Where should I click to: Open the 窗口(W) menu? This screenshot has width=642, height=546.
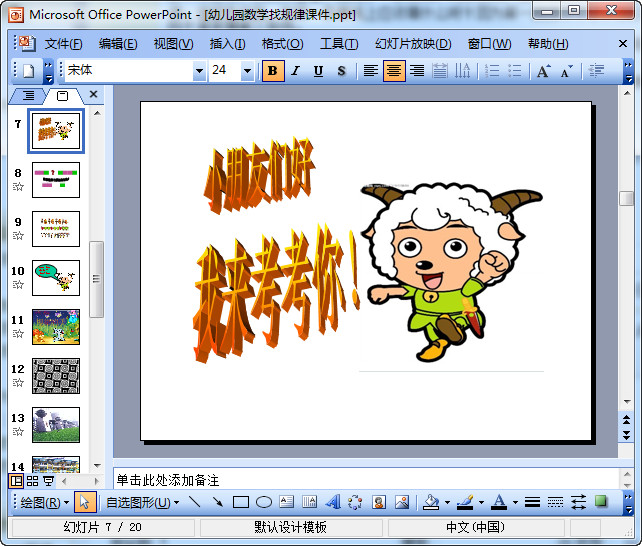click(489, 44)
